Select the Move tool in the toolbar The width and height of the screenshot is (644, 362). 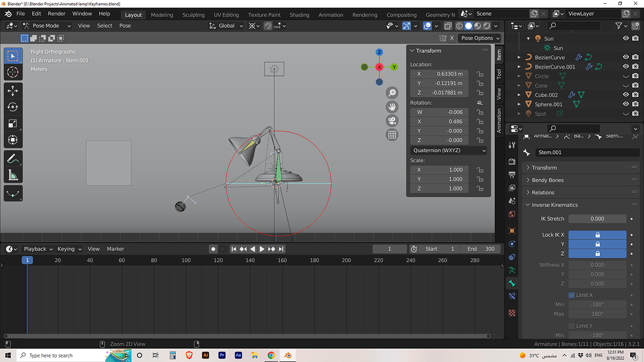(x=13, y=90)
